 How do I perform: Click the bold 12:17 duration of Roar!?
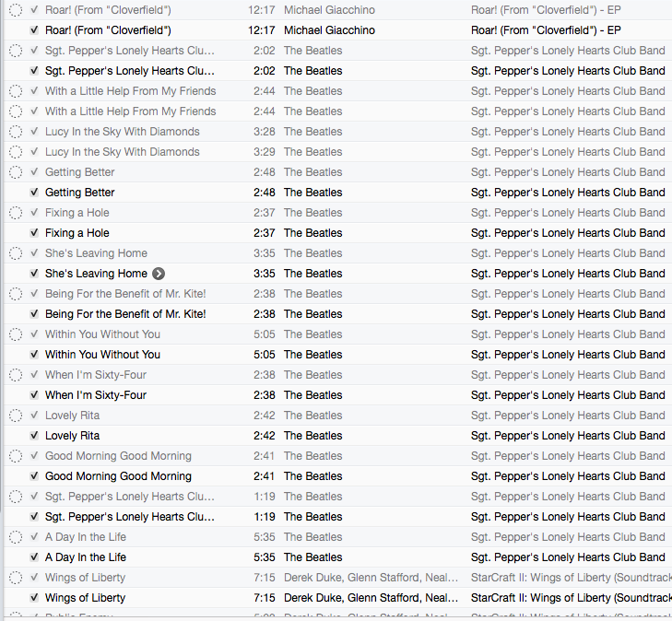pyautogui.click(x=262, y=30)
